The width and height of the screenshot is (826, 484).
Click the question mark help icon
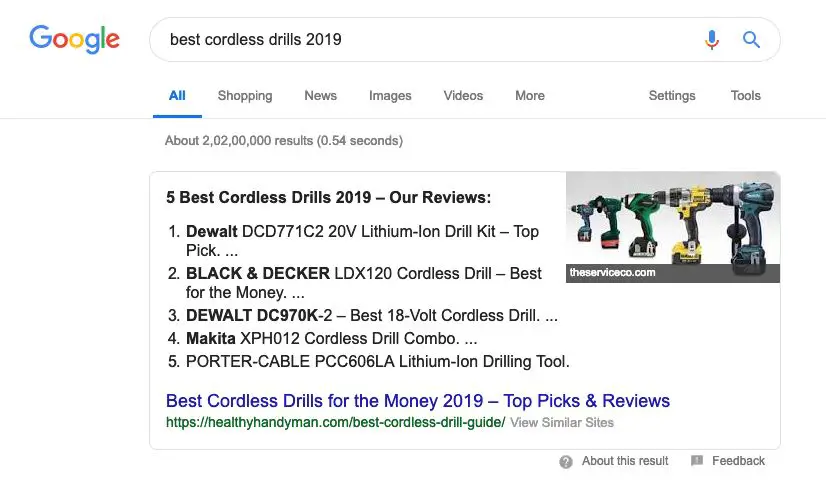click(566, 462)
